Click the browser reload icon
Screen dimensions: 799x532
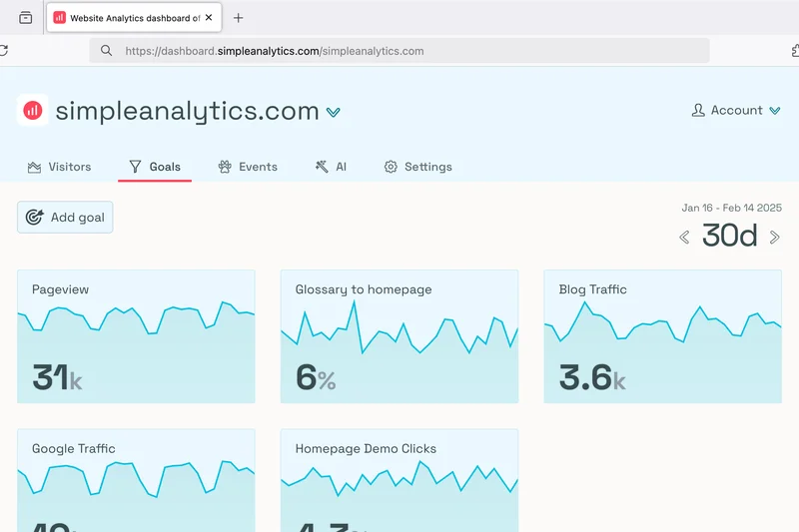[3, 50]
